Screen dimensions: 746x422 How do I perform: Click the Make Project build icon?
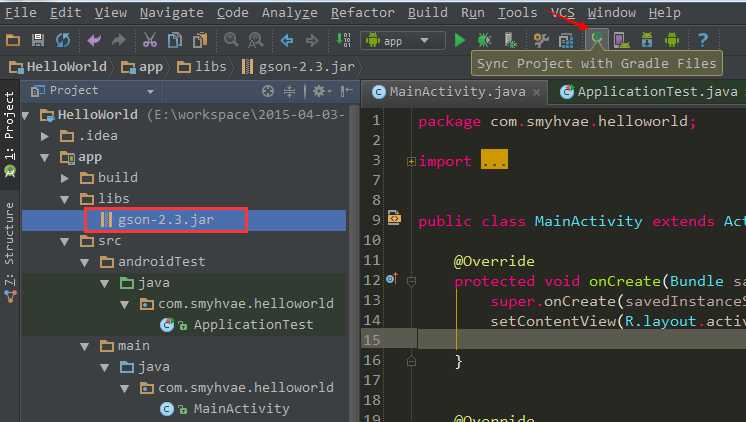point(344,40)
